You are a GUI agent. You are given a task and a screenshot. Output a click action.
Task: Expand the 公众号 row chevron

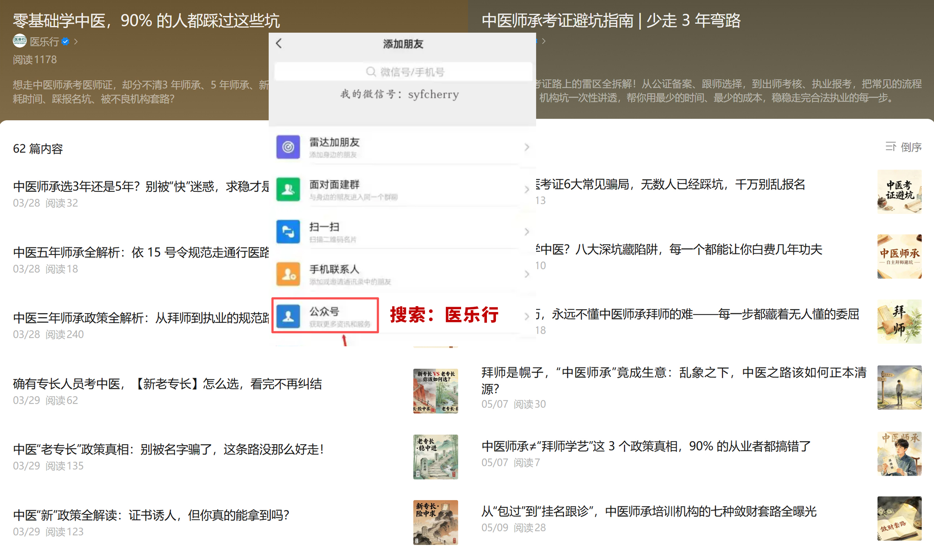(x=527, y=316)
